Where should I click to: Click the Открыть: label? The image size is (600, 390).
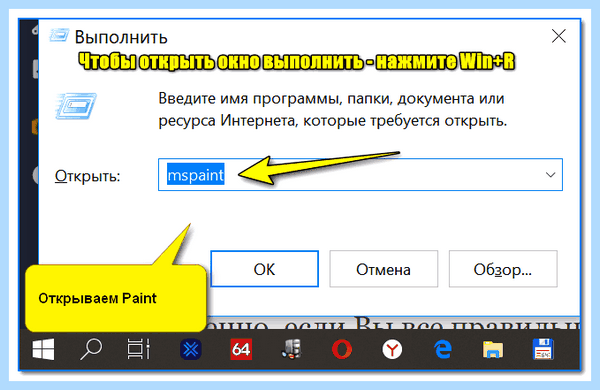pyautogui.click(x=87, y=176)
